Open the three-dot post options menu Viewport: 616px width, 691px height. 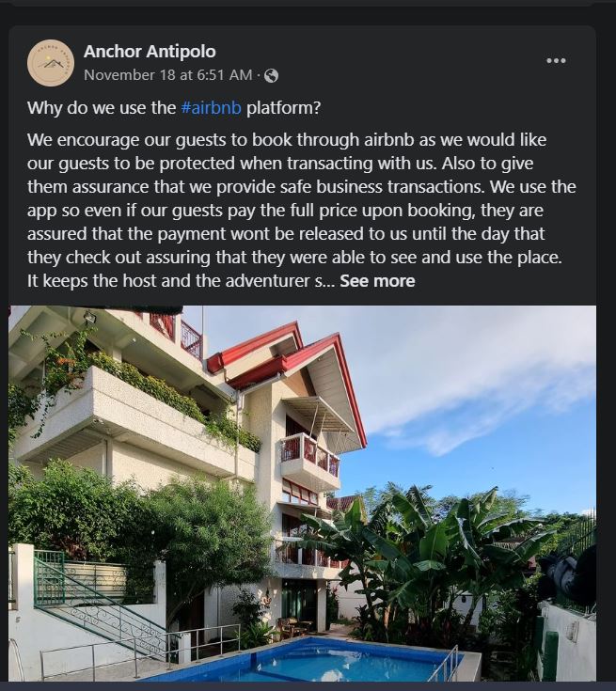[x=556, y=61]
